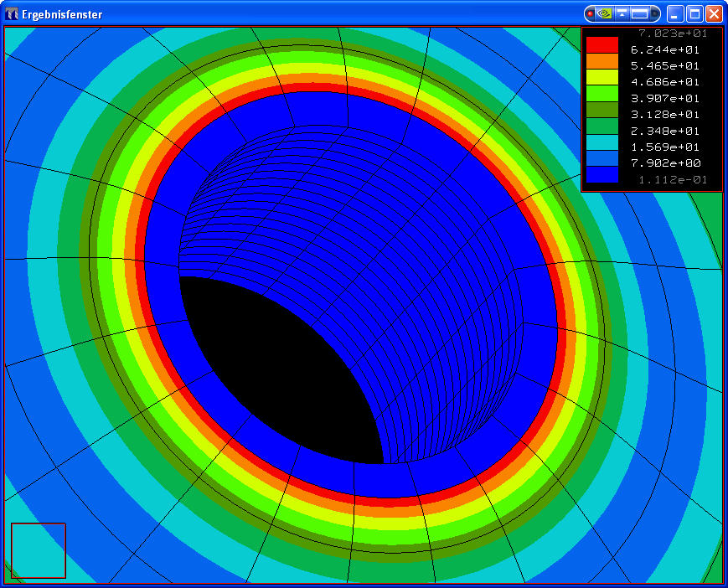728x588 pixels.
Task: Click the legend value 3.128e+01
Action: point(665,115)
